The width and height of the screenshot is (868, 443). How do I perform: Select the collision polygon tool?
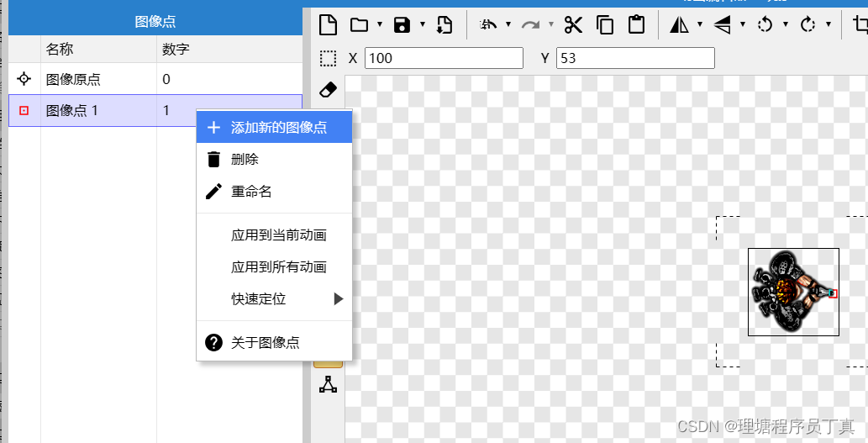[x=329, y=384]
